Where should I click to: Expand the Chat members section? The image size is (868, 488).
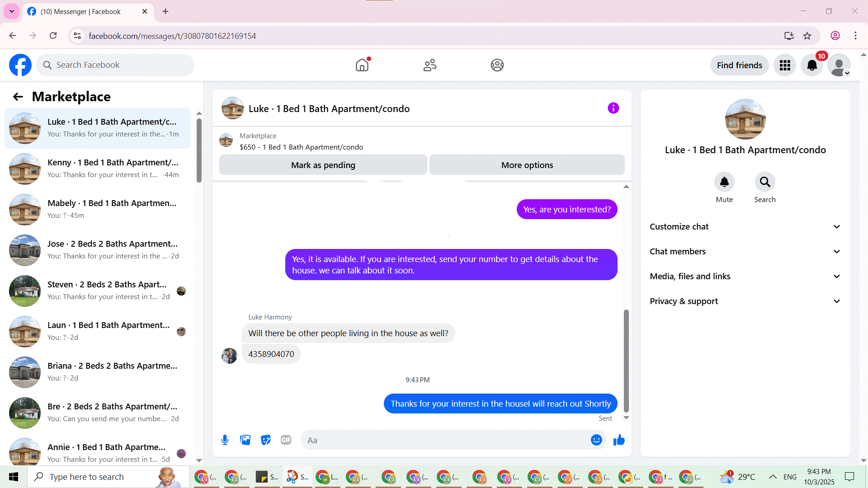tap(745, 252)
